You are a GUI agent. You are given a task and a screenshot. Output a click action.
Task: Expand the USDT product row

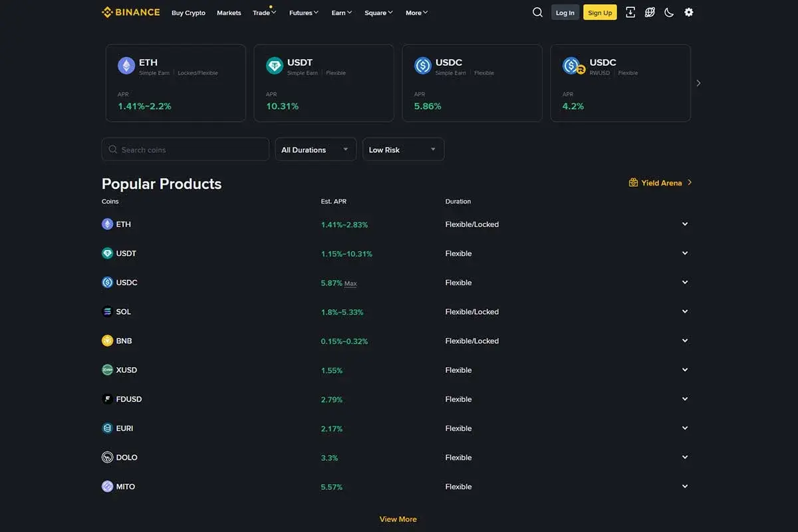coord(685,253)
